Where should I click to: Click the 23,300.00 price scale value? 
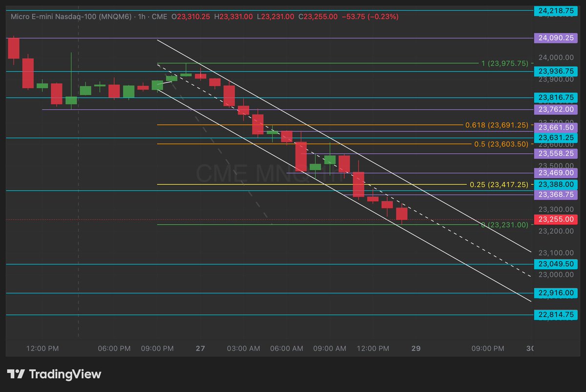[x=556, y=209]
